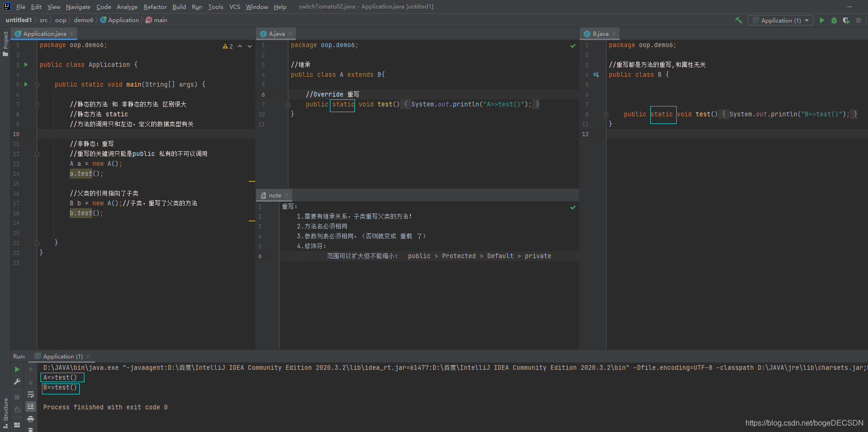Image resolution: width=868 pixels, height=432 pixels.
Task: Close the note tab
Action: pyautogui.click(x=287, y=195)
